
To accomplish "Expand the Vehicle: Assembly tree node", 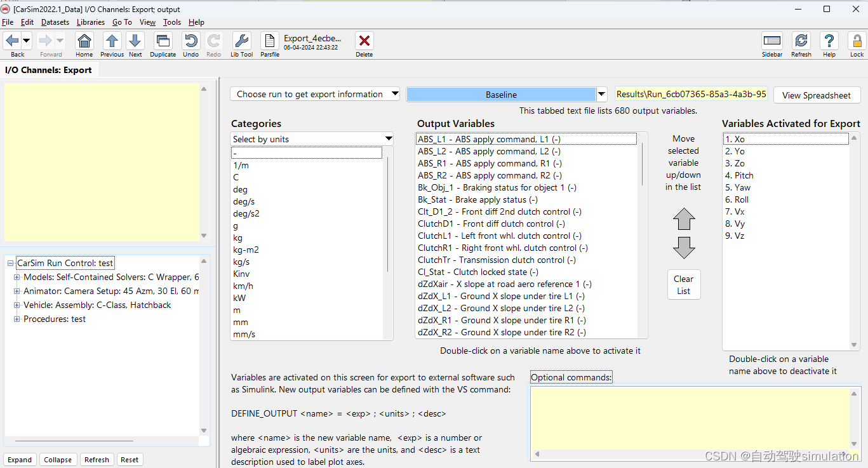I will [x=17, y=305].
